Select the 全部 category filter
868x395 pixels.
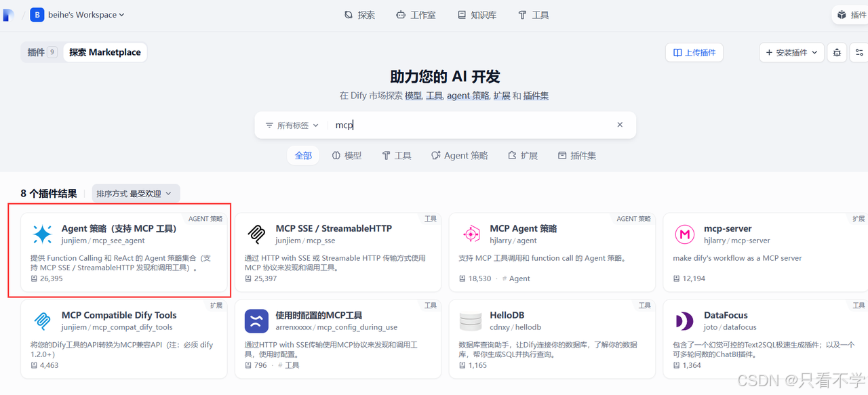pyautogui.click(x=303, y=156)
